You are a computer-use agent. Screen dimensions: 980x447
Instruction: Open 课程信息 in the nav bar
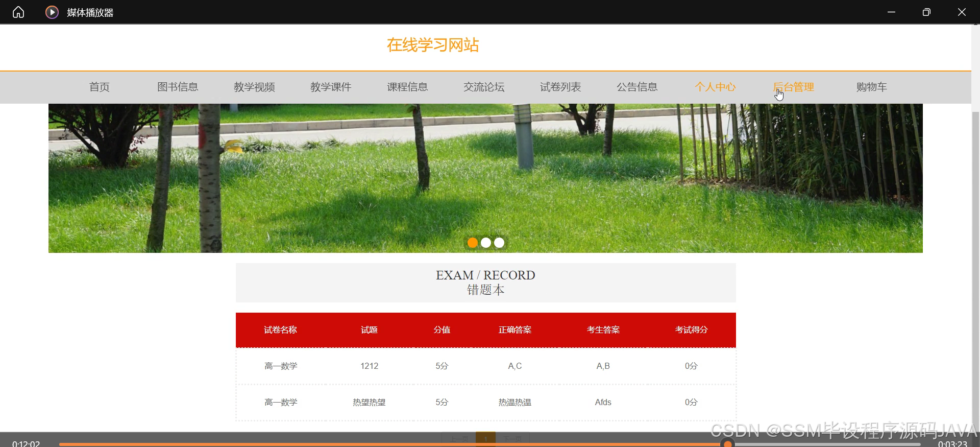click(x=407, y=87)
